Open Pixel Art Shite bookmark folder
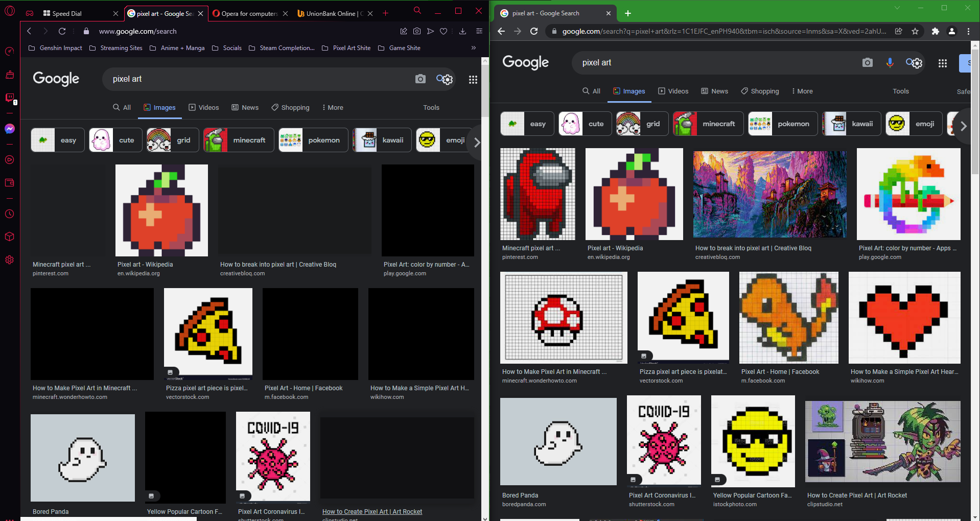980x521 pixels. click(x=346, y=48)
